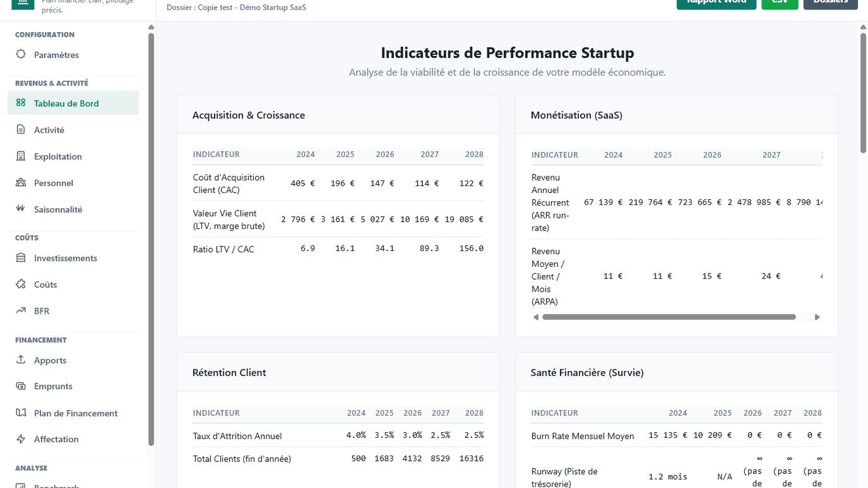The image size is (868, 488).
Task: Click the main page vertical scrollbar thumb
Action: [863, 93]
